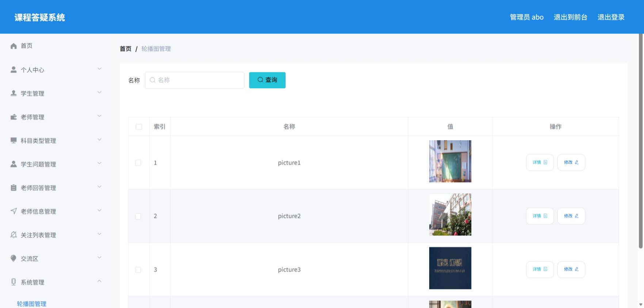Image resolution: width=644 pixels, height=308 pixels.
Task: Check the checkbox for the picture3 row
Action: coord(138,270)
